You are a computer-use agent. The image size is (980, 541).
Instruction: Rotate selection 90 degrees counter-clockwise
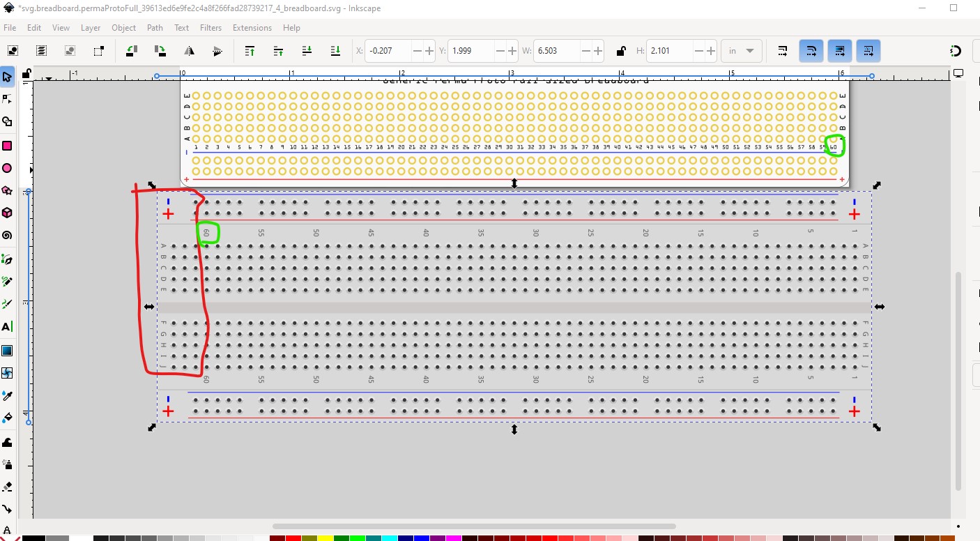[x=131, y=51]
